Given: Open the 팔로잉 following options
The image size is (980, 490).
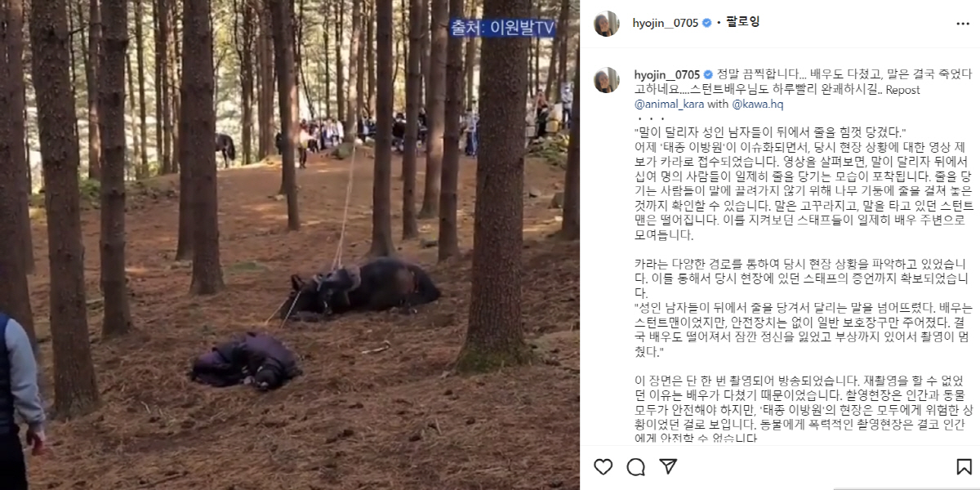Looking at the screenshot, I should click(x=742, y=23).
